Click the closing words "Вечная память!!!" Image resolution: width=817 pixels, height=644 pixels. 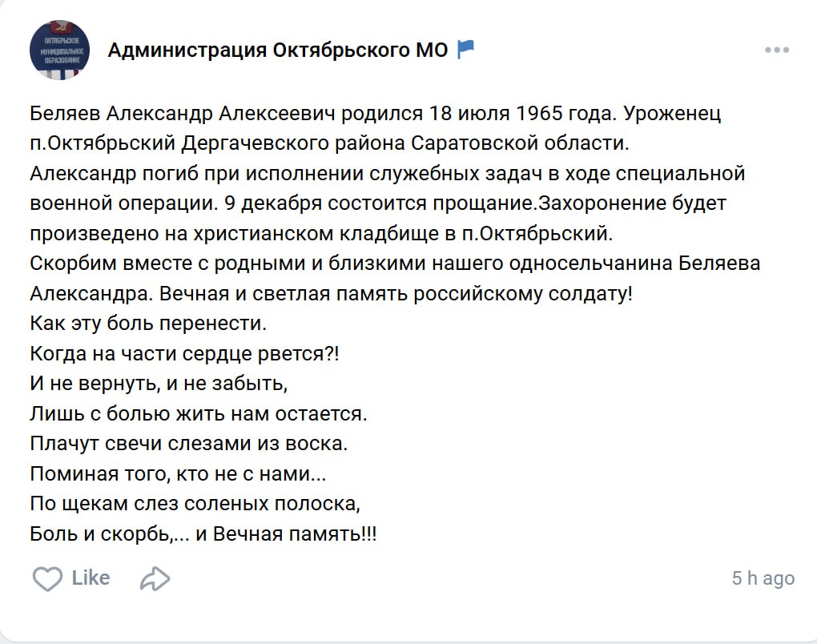pos(296,533)
